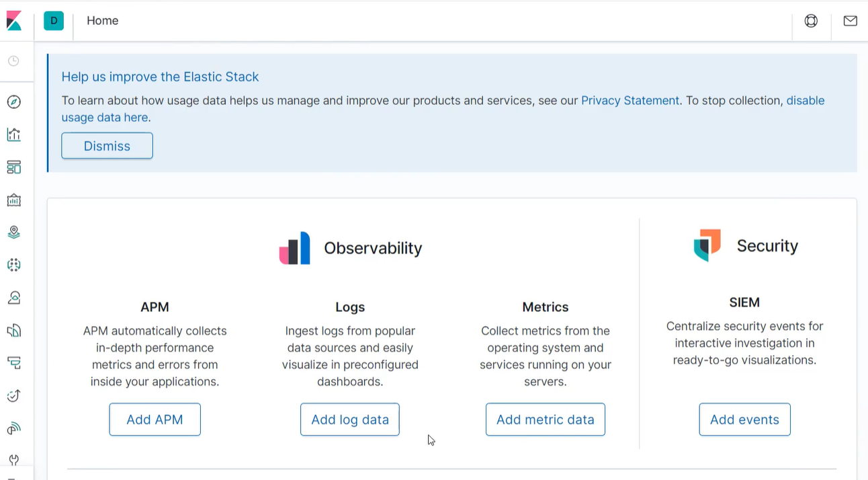
Task: Click the Security section title
Action: 767,246
